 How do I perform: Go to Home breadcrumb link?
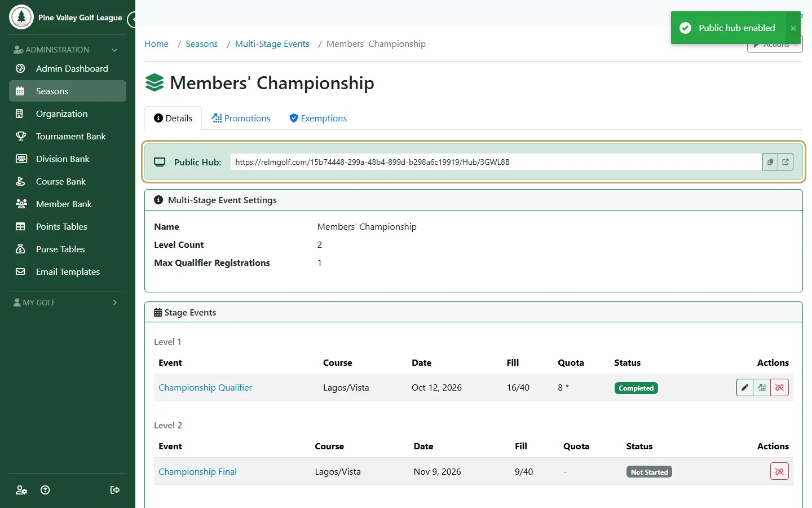click(x=156, y=44)
